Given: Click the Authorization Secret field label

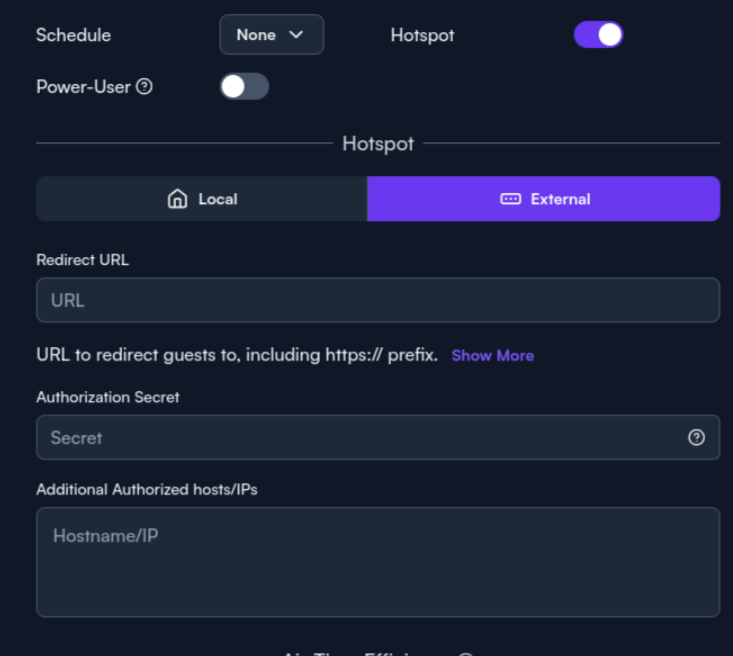Looking at the screenshot, I should (108, 397).
